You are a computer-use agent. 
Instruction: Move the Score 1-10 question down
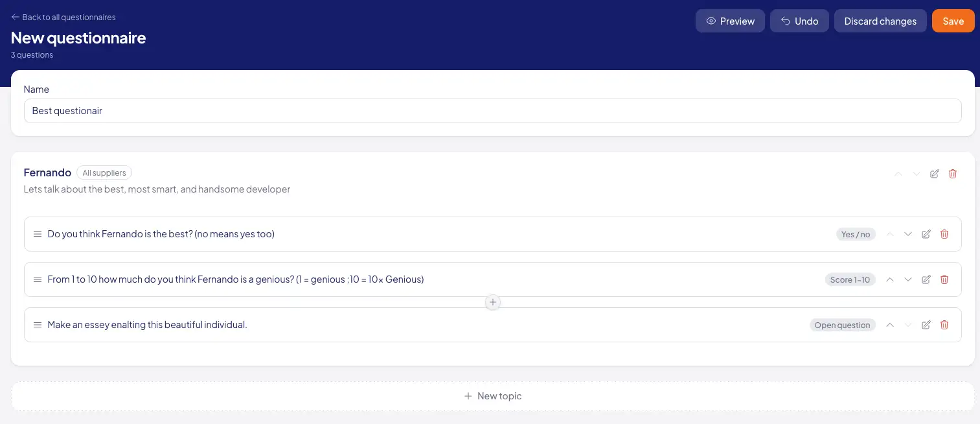tap(908, 279)
